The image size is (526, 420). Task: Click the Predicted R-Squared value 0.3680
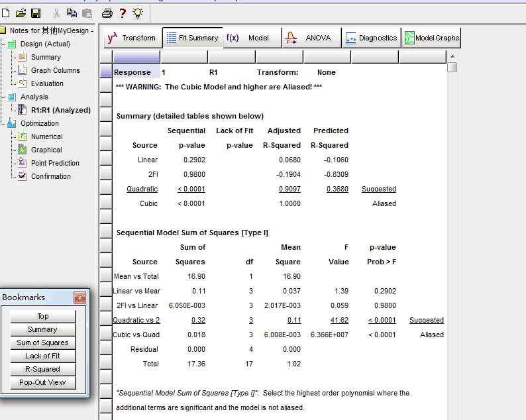click(337, 189)
